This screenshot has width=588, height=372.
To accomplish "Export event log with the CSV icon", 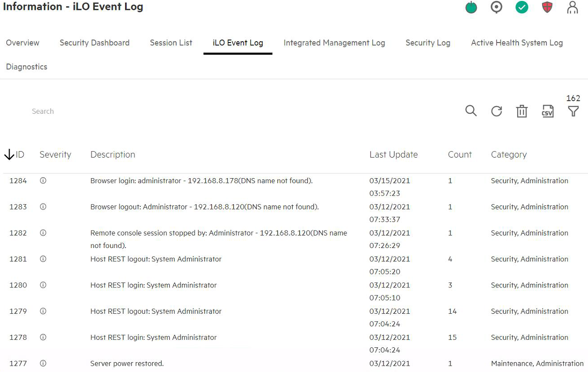I will pos(547,111).
